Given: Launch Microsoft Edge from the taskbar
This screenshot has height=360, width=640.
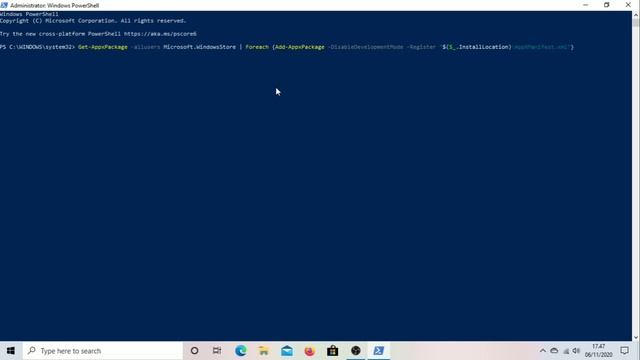Looking at the screenshot, I should pyautogui.click(x=240, y=351).
